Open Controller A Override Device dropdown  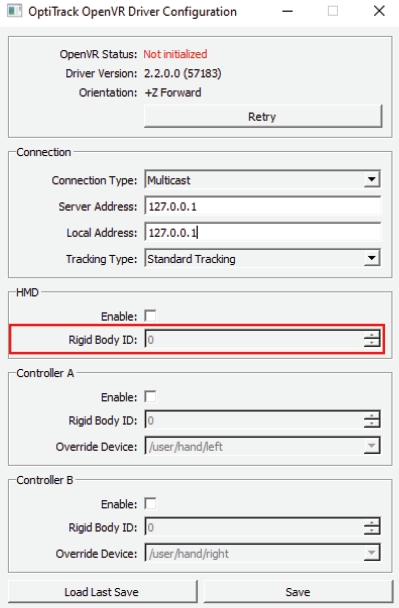click(263, 446)
